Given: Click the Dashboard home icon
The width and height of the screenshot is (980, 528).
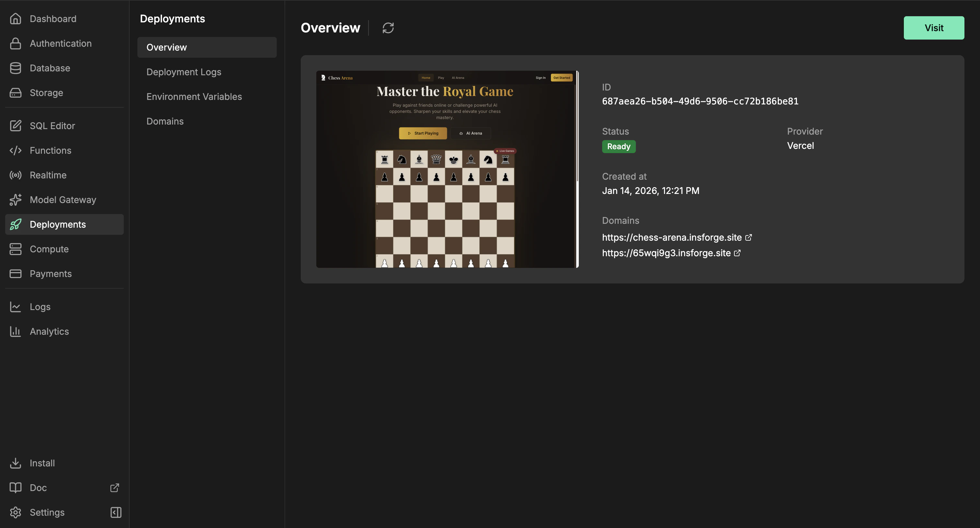Looking at the screenshot, I should (15, 19).
